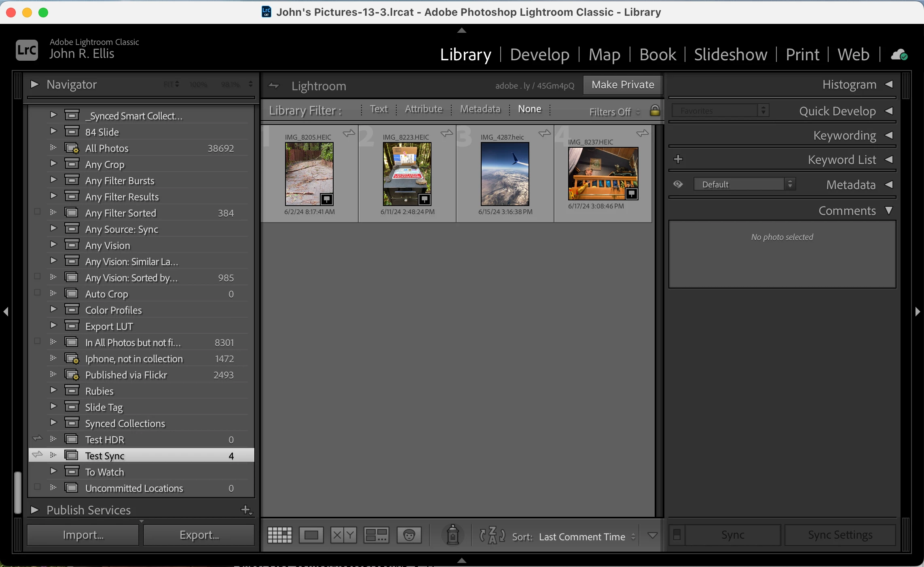
Task: Click the cloud sync status icon
Action: tap(899, 55)
